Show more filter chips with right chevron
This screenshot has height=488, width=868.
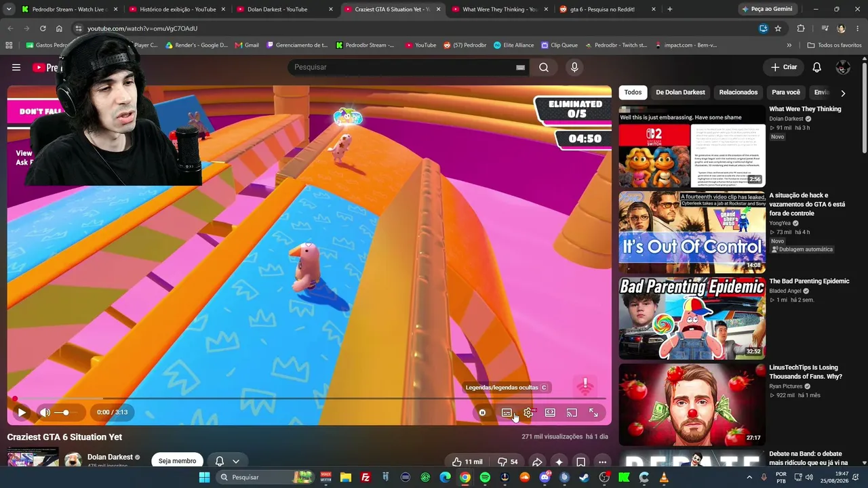tap(843, 93)
